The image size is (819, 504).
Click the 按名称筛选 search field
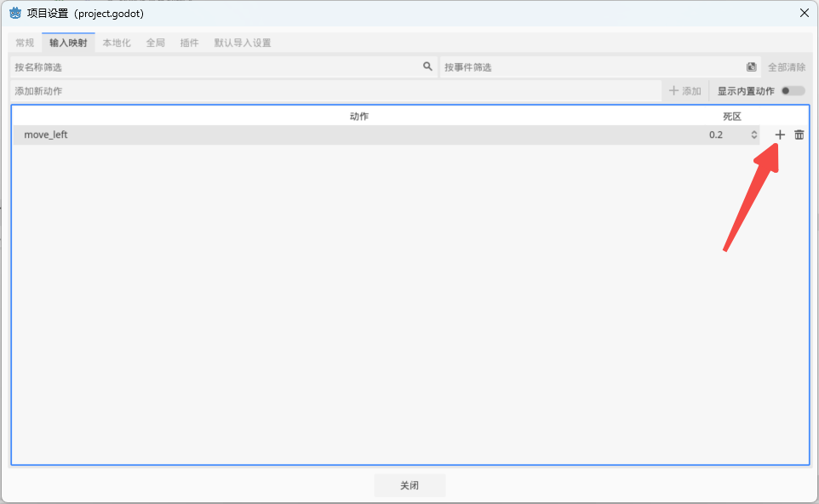213,66
